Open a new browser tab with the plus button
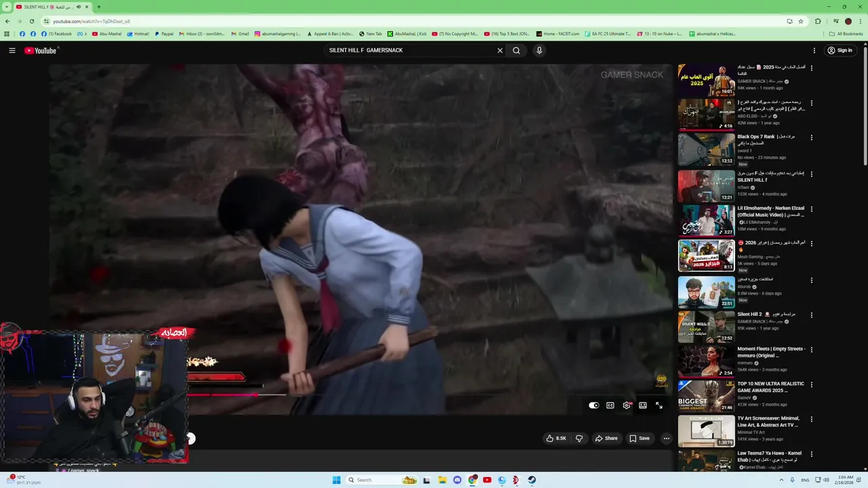Viewport: 868px width, 488px height. click(99, 7)
